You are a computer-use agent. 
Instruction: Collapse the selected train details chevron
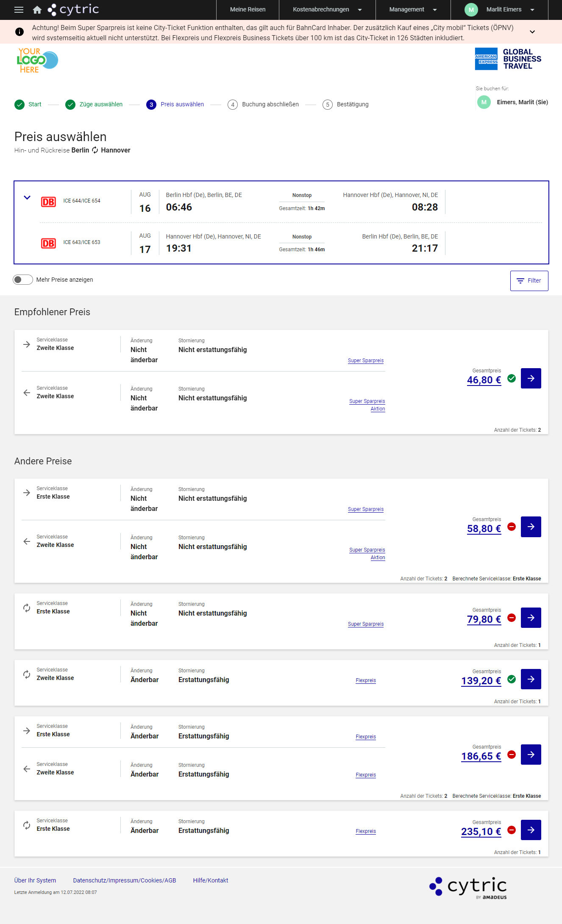click(27, 197)
